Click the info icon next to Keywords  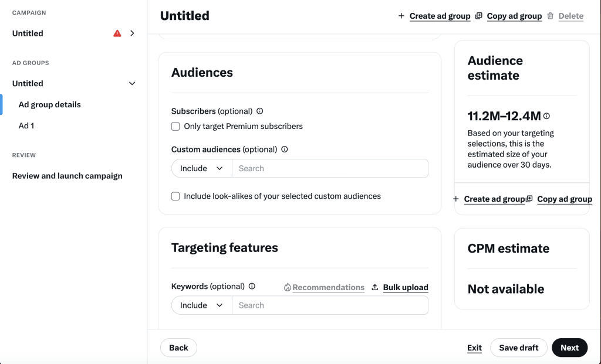pyautogui.click(x=252, y=286)
